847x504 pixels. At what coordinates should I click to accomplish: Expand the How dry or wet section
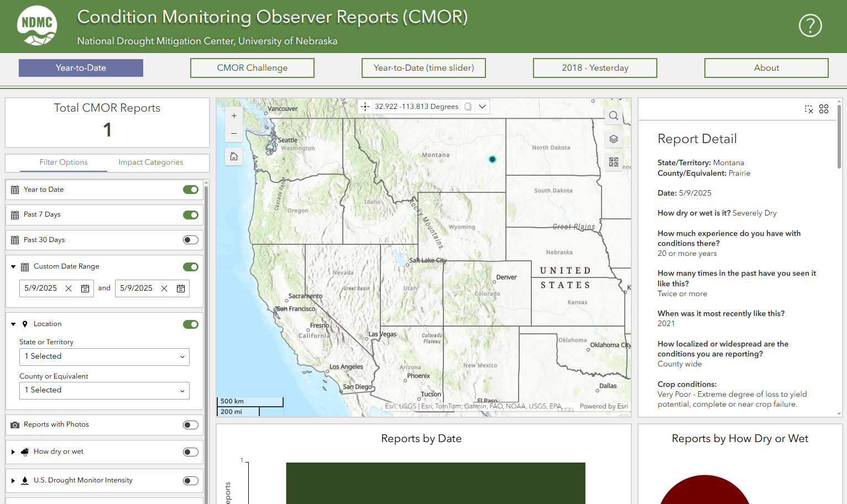pos(13,452)
